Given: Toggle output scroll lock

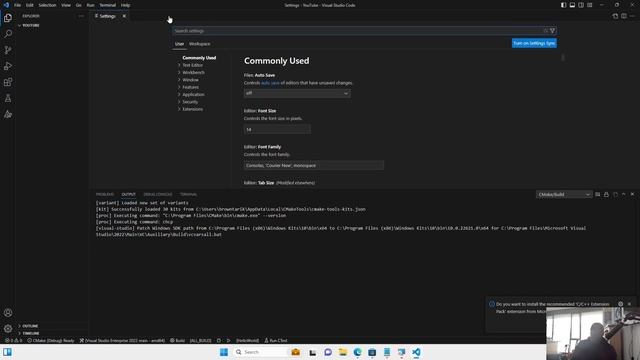Looking at the screenshot, I should tap(607, 195).
